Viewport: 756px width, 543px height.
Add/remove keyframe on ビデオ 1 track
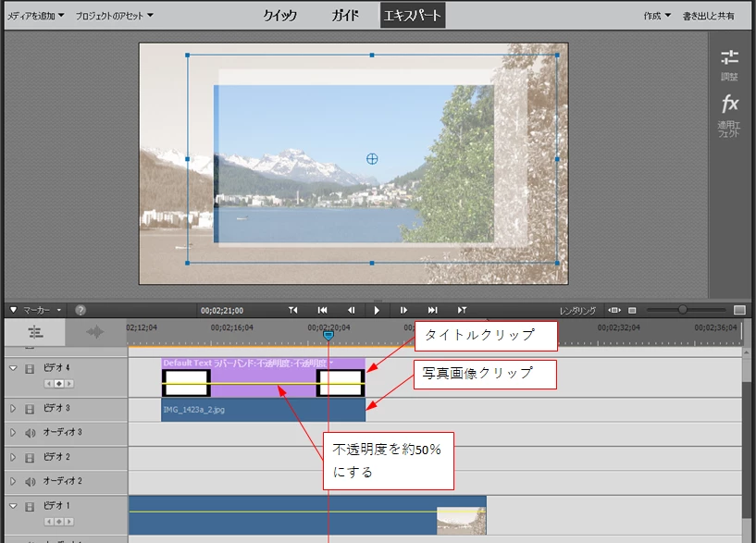[x=59, y=522]
